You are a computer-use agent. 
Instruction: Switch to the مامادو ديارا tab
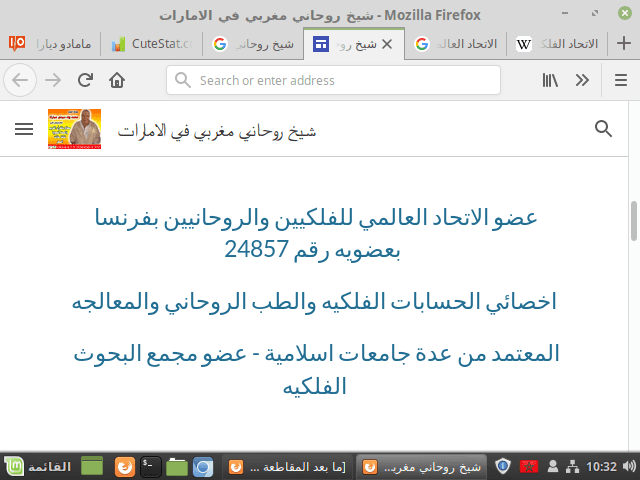pyautogui.click(x=50, y=44)
